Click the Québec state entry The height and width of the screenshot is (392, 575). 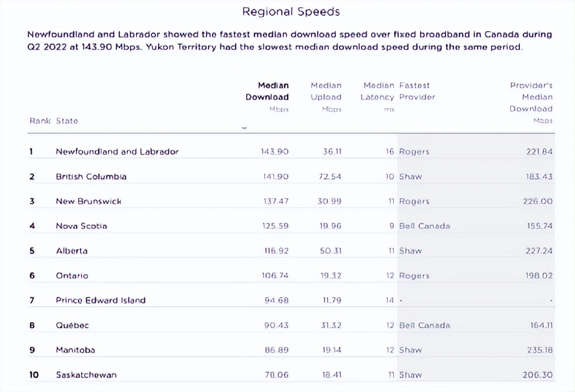72,325
